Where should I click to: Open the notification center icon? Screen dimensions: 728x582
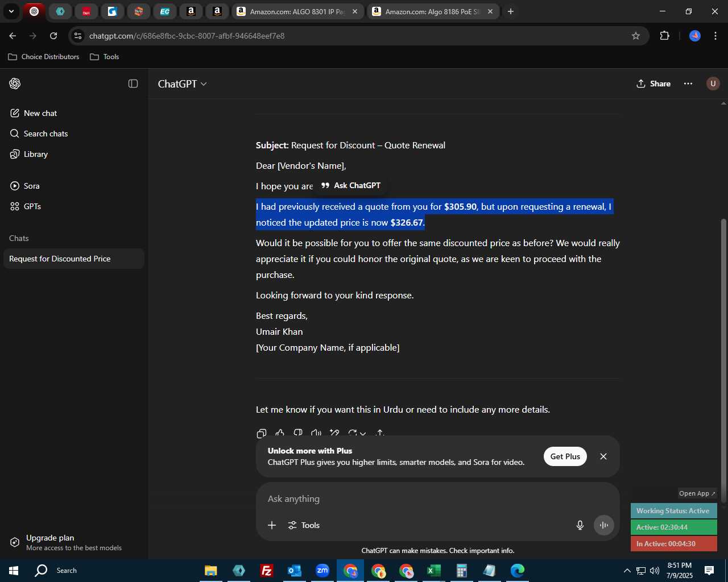[x=709, y=571]
